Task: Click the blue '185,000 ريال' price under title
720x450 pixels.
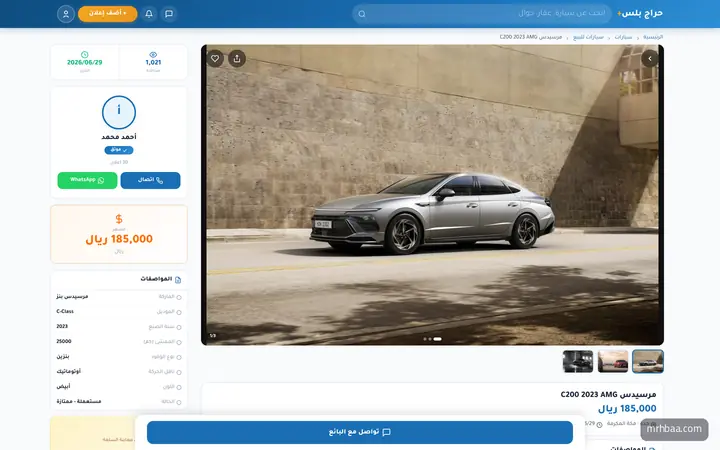Action: [627, 408]
